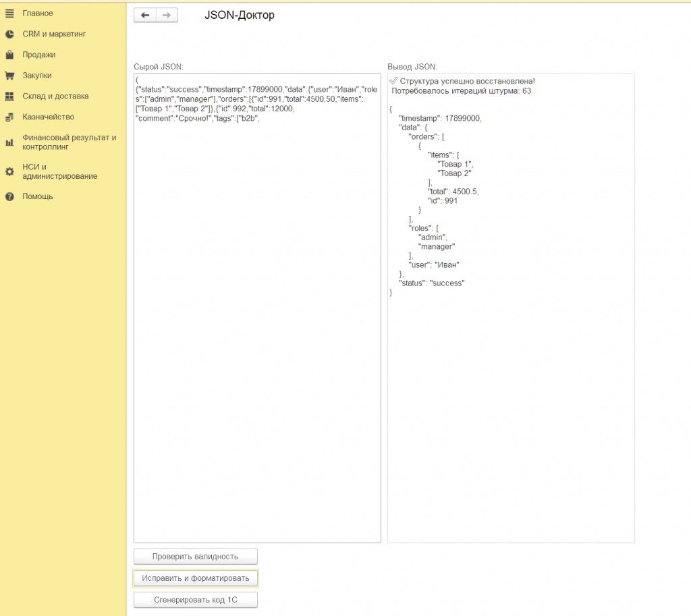Click the НСИ и администрирование gear icon

click(x=9, y=171)
